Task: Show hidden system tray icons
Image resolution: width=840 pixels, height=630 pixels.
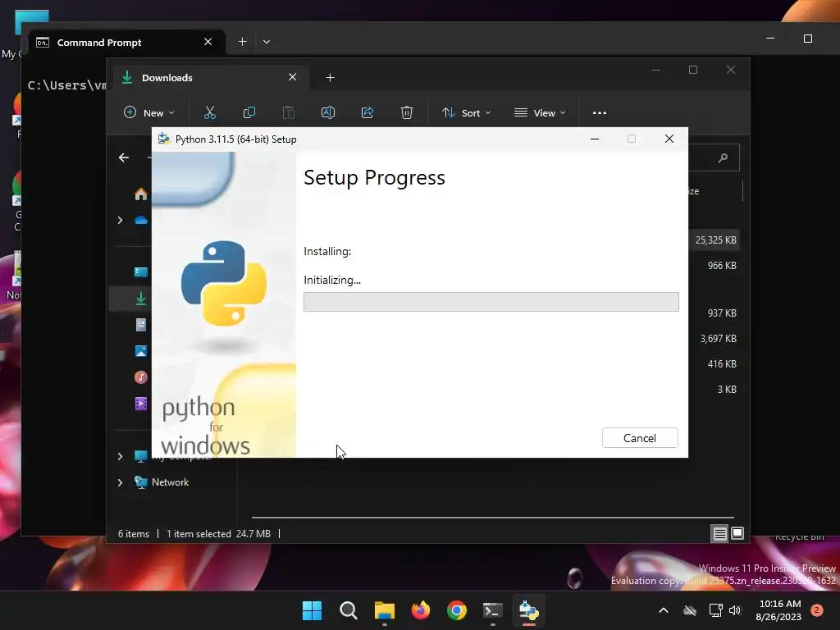Action: point(663,610)
